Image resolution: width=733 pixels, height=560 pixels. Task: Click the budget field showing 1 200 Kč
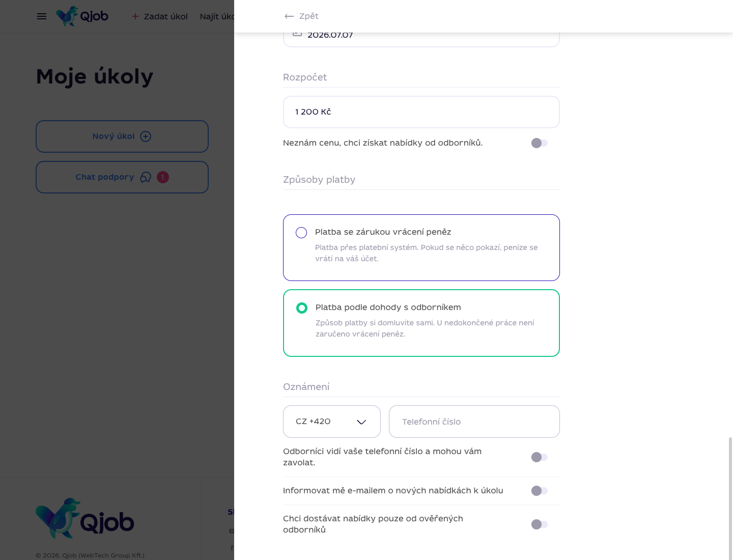(x=421, y=112)
